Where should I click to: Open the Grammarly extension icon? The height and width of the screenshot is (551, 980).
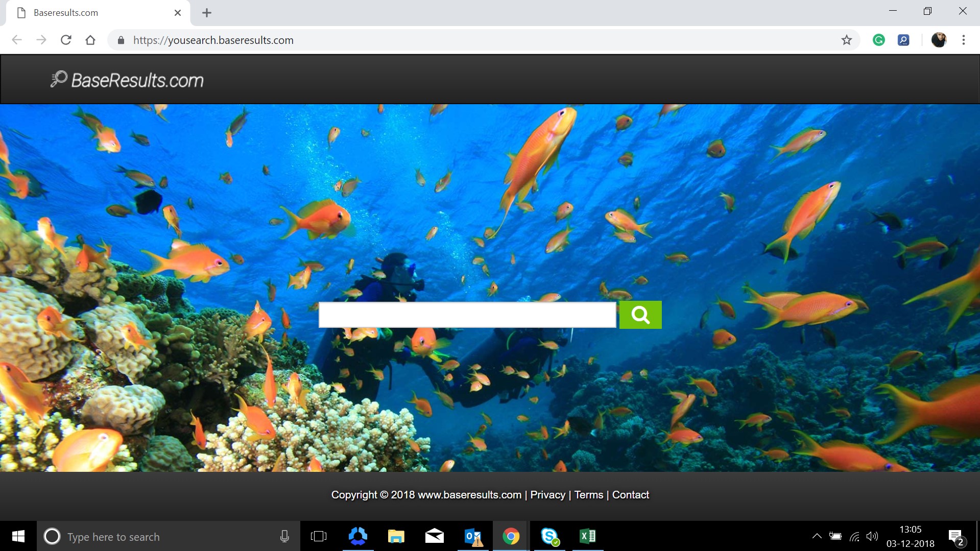click(878, 40)
